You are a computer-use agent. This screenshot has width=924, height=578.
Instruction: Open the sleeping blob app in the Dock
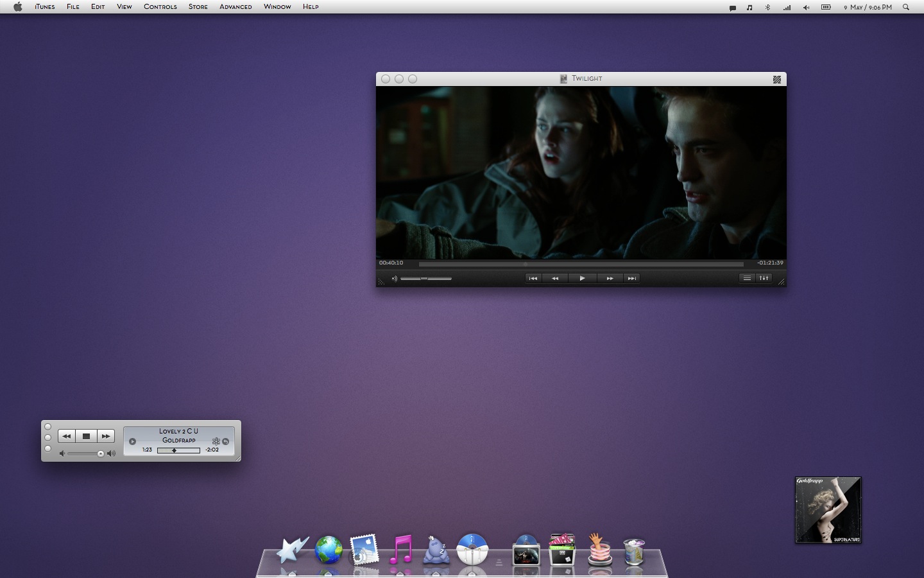[436, 550]
